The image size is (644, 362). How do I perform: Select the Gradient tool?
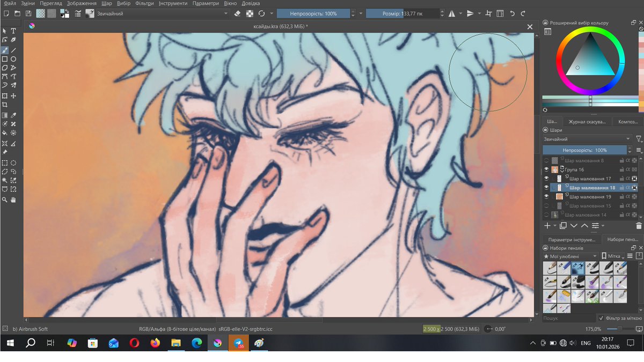5,115
